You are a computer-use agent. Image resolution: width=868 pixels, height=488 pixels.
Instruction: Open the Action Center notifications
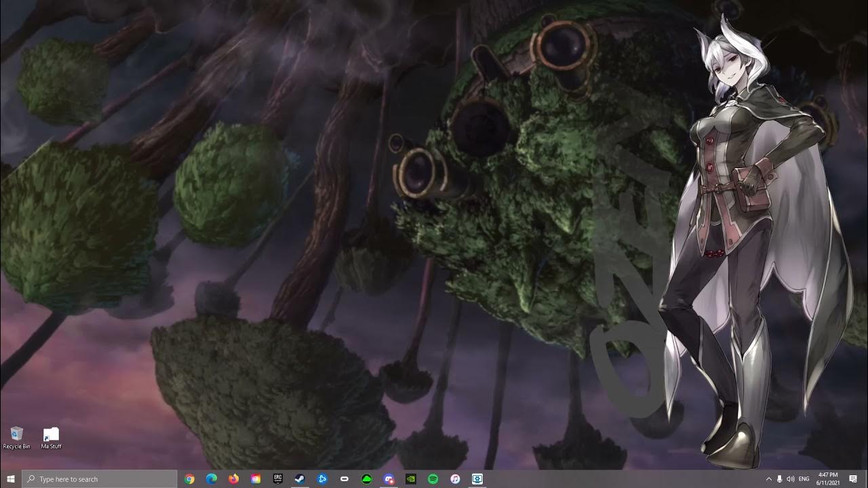pos(853,479)
